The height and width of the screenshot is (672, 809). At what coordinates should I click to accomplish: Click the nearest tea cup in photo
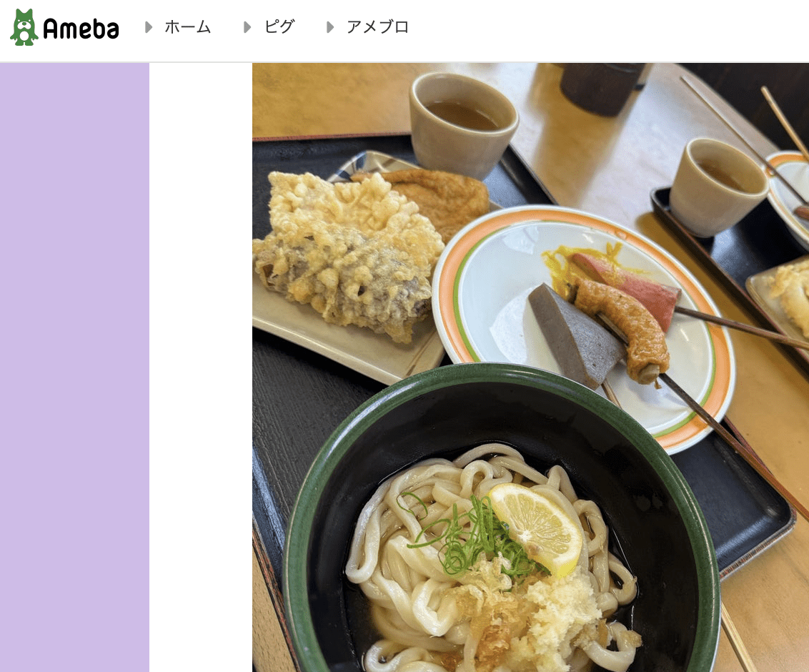pos(463,124)
